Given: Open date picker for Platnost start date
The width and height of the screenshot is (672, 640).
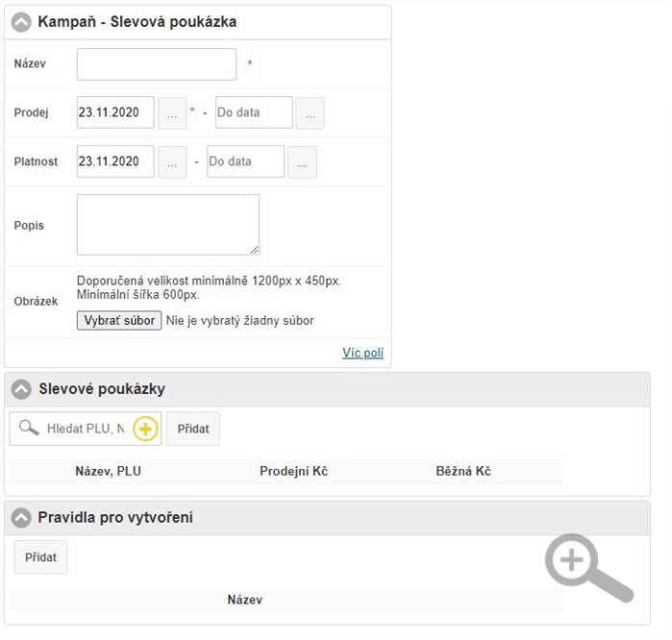Looking at the screenshot, I should tap(172, 161).
